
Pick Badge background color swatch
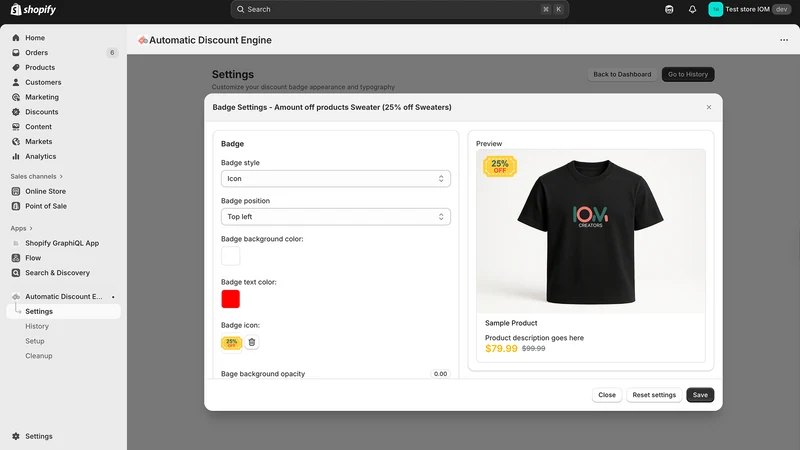(x=231, y=256)
